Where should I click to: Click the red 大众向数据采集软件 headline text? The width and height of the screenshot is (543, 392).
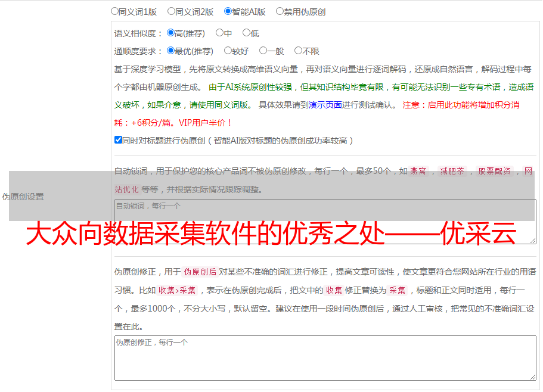[x=271, y=235]
